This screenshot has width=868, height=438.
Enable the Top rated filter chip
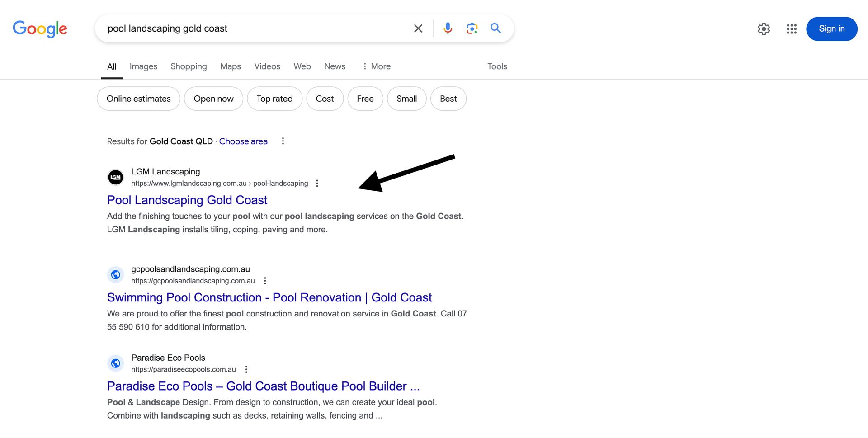(274, 98)
